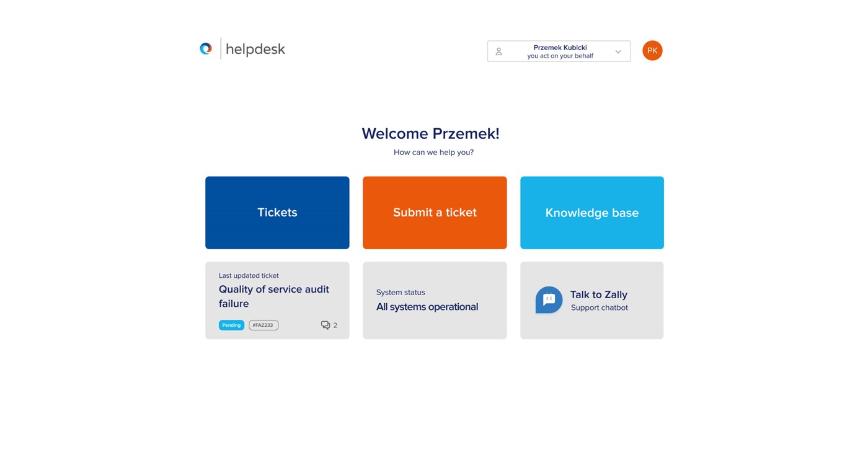
Task: Open the Tickets tile
Action: pos(277,213)
